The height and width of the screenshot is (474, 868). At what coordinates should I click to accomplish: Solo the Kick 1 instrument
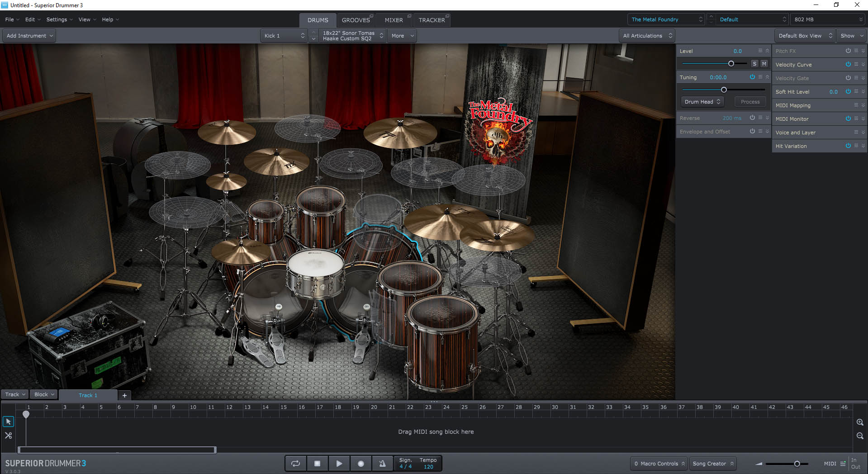click(754, 64)
